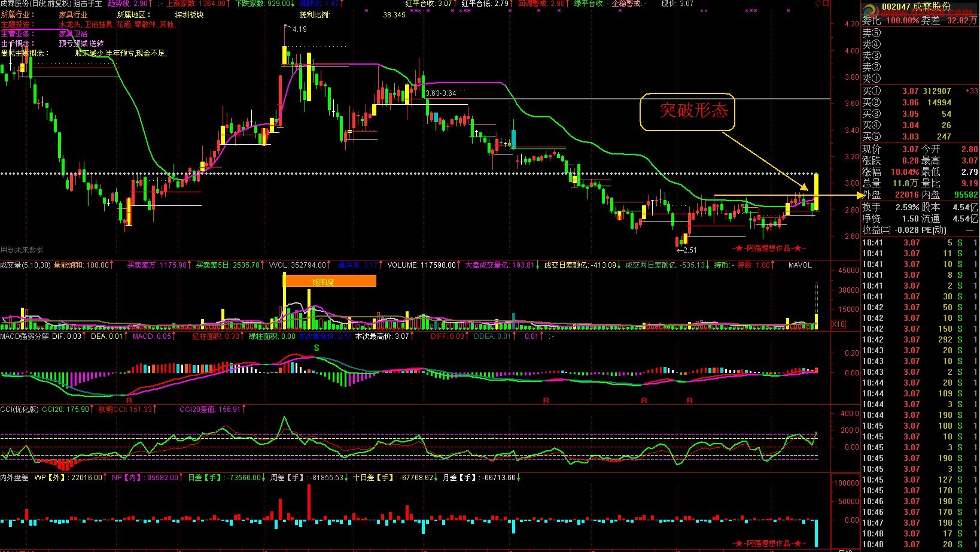
Task: Click the 量比 9.19 value
Action: click(x=970, y=183)
